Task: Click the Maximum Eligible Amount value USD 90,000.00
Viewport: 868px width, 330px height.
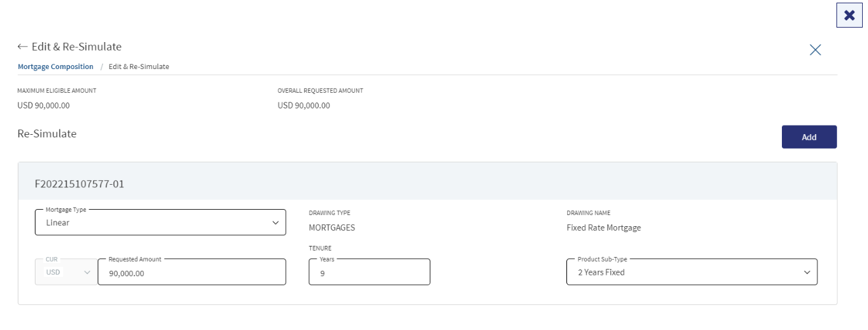Action: [x=44, y=105]
